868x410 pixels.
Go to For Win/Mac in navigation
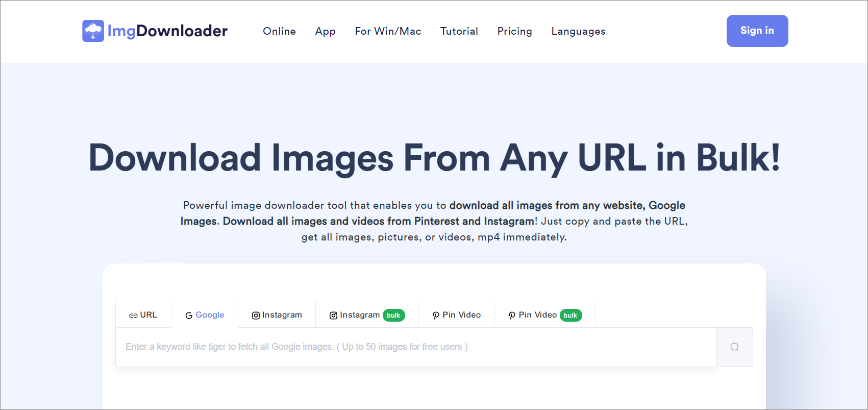pos(388,31)
